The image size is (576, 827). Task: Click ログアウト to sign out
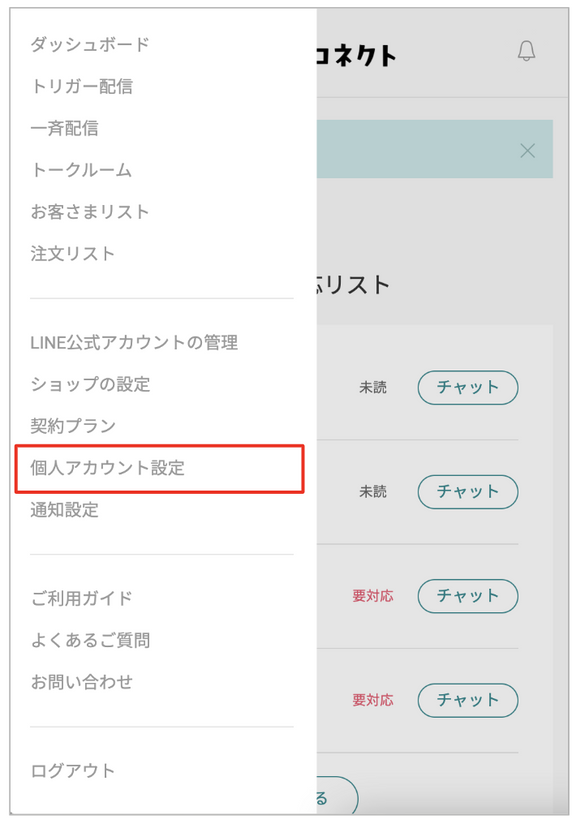[x=73, y=771]
